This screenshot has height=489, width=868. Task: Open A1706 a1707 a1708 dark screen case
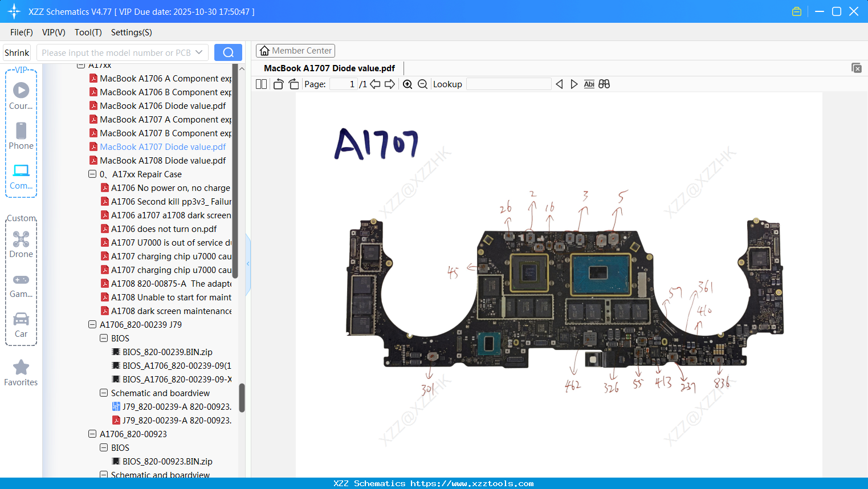(x=171, y=215)
